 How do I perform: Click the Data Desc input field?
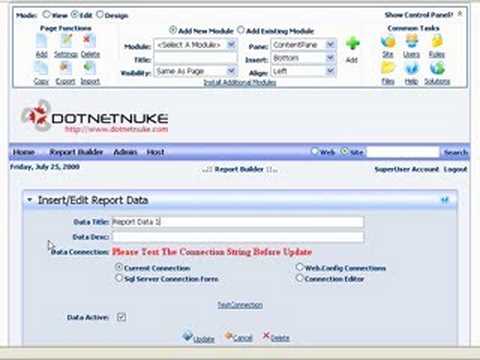tap(238, 237)
